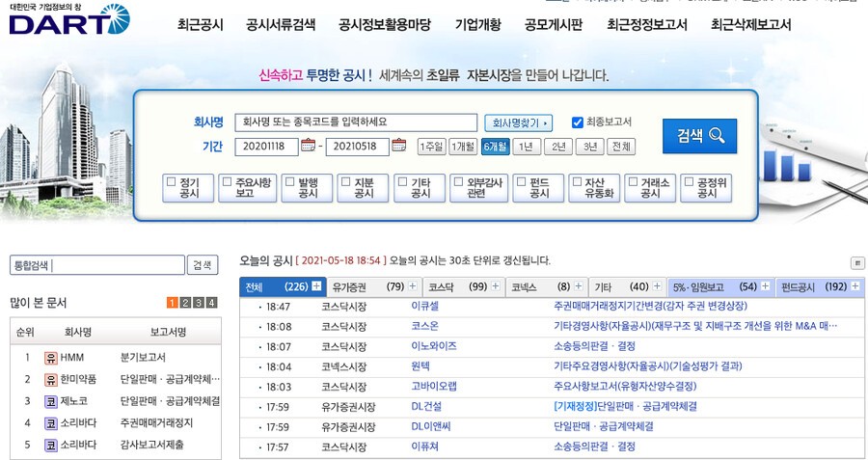This screenshot has width=868, height=460.
Task: Set period to 1년
Action: pyautogui.click(x=527, y=147)
